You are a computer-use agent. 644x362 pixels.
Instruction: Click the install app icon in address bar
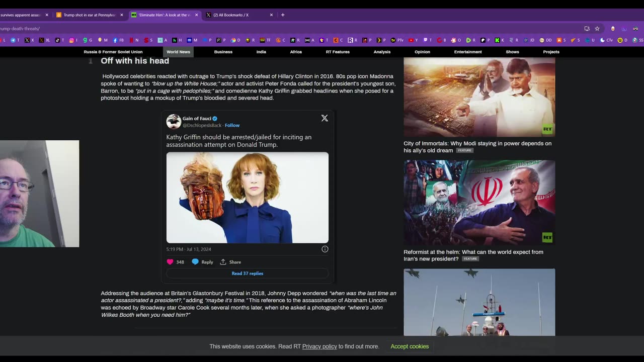point(587,29)
